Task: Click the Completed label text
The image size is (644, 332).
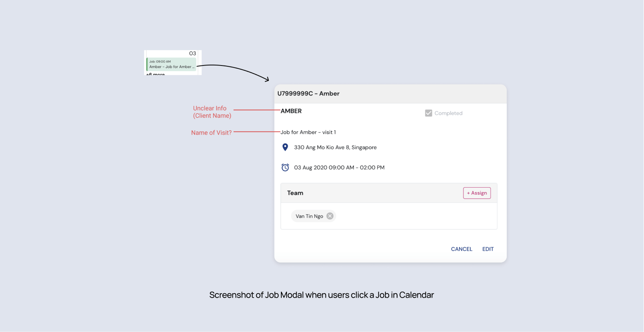Action: click(448, 113)
